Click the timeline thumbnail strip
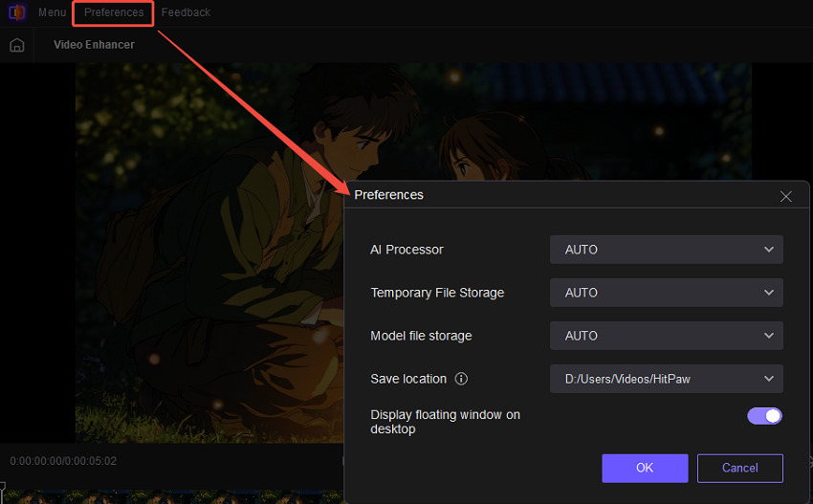The image size is (813, 504). click(174, 496)
